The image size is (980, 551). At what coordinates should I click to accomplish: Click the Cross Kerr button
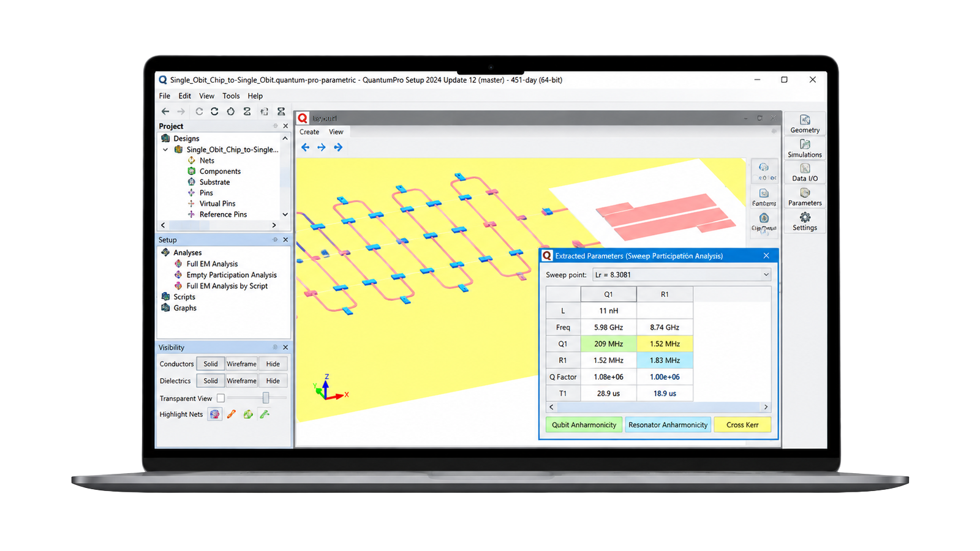click(742, 425)
